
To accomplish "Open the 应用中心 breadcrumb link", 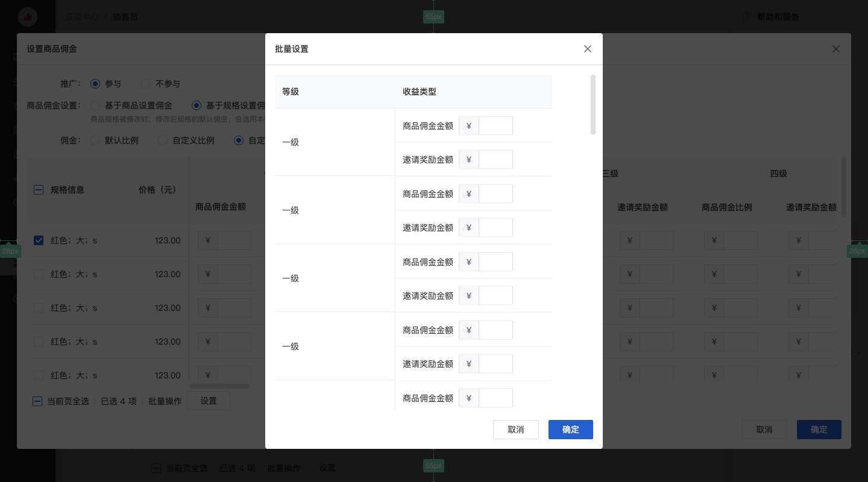I will 82,17.
